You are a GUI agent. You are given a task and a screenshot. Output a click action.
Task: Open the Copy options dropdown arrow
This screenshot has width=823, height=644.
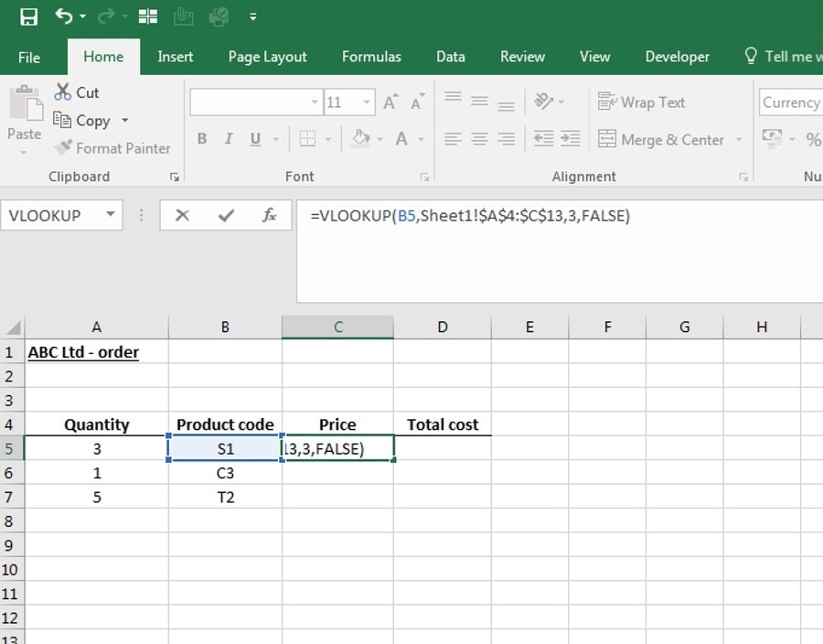pos(125,121)
